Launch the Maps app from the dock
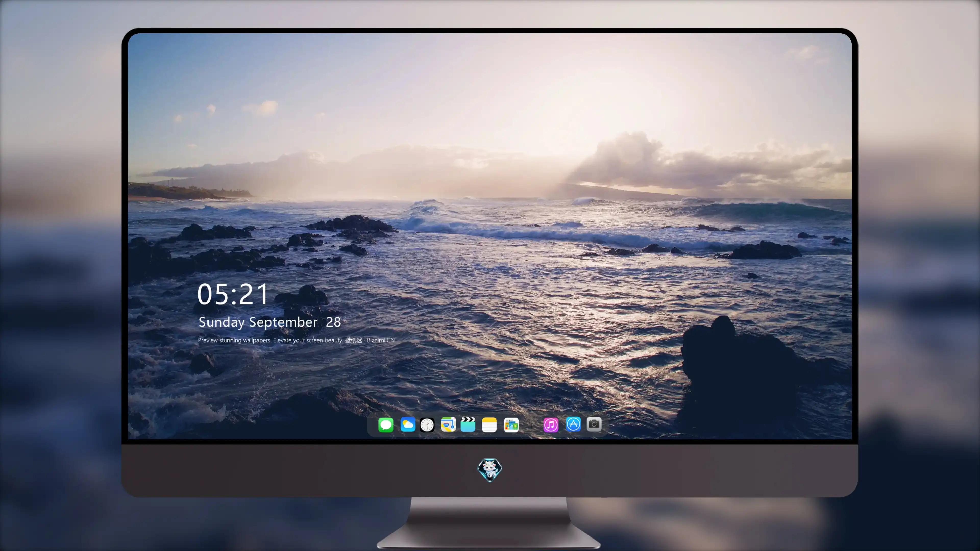The width and height of the screenshot is (980, 551). pos(448,424)
